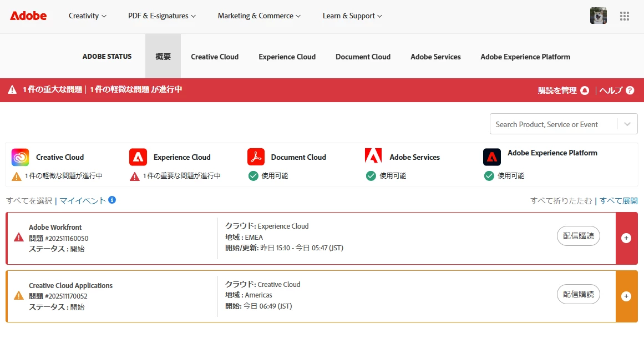Click the 地域: Americas text
The width and height of the screenshot is (644, 338).
(249, 295)
